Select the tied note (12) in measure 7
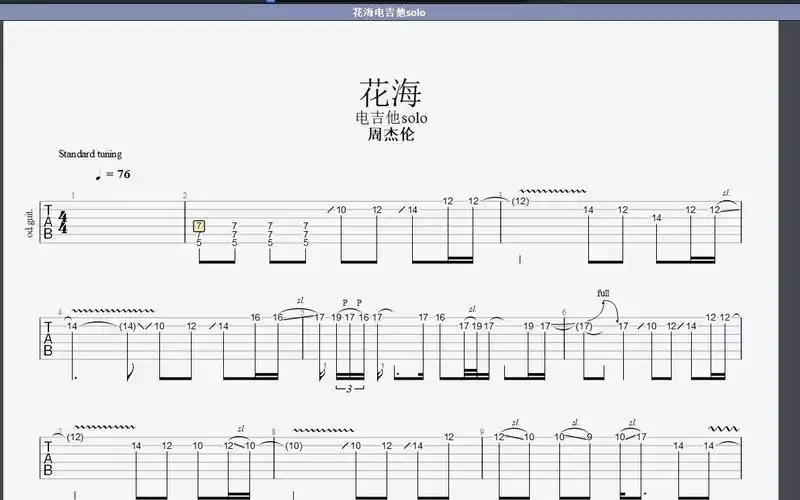Viewport: 800px width, 500px height. (75, 437)
